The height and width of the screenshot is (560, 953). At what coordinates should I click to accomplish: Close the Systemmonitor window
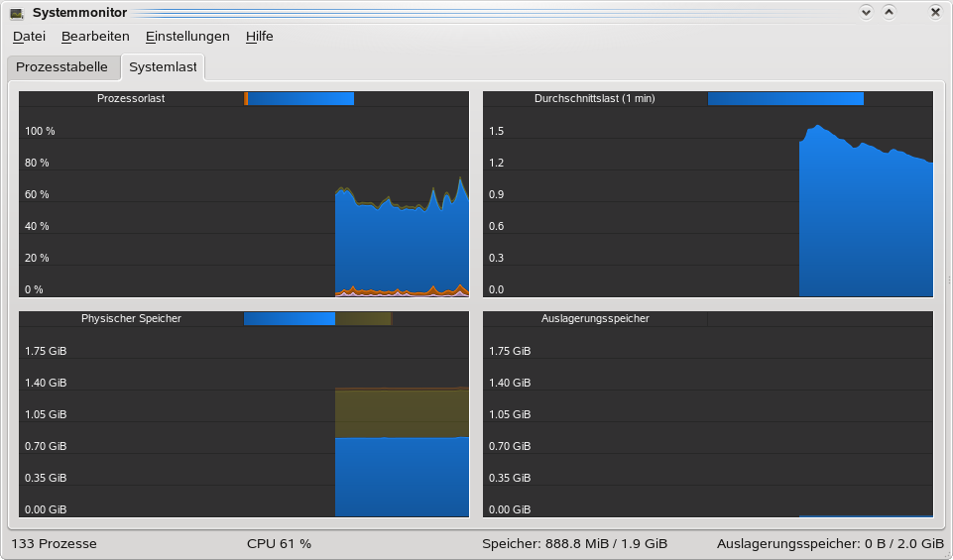coord(935,12)
